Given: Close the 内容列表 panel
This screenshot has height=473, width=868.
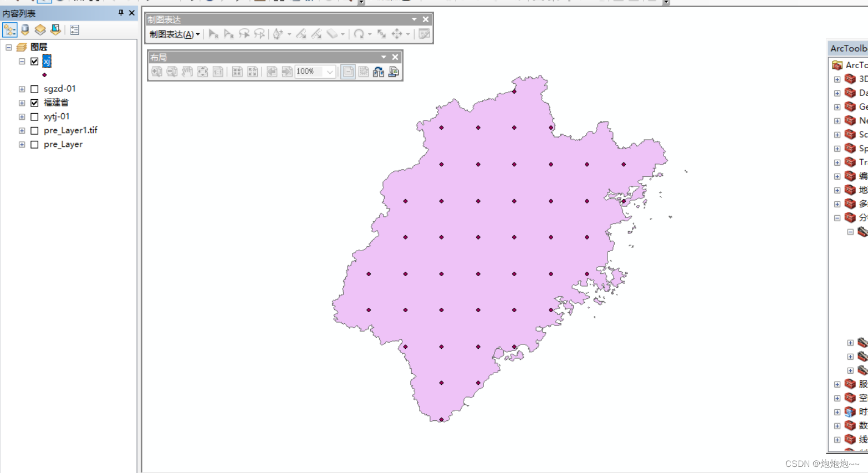Looking at the screenshot, I should (131, 13).
